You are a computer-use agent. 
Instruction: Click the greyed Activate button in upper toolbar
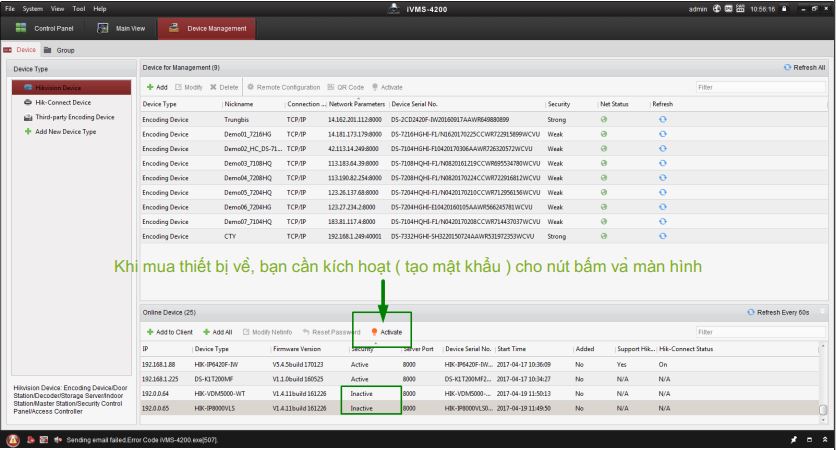[x=387, y=87]
